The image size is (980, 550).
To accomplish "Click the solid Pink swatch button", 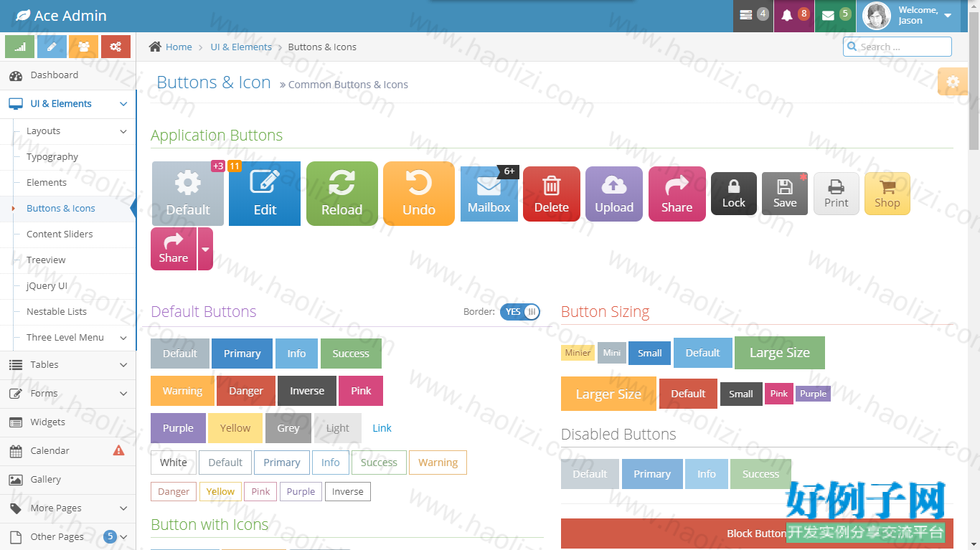I will tap(361, 391).
